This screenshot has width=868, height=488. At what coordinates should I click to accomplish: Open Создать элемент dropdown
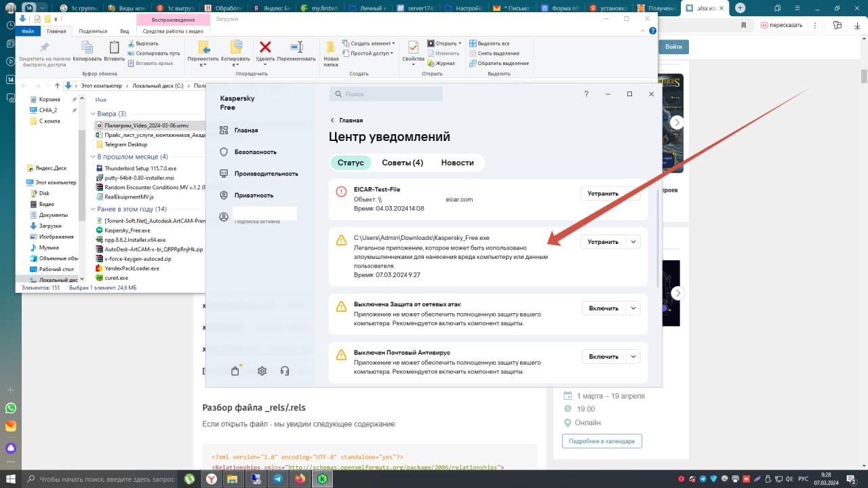(369, 43)
